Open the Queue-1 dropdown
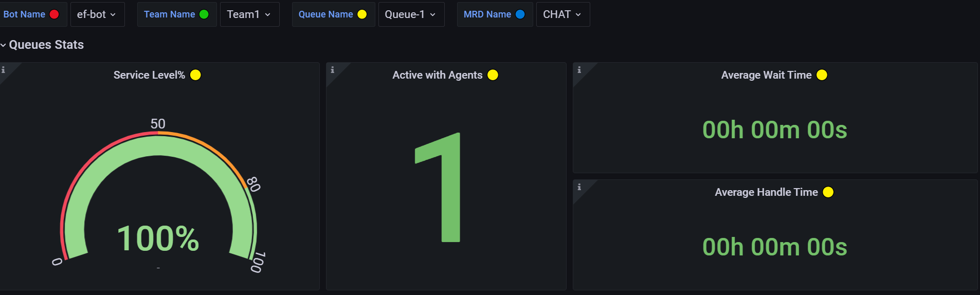The image size is (980, 295). point(410,14)
